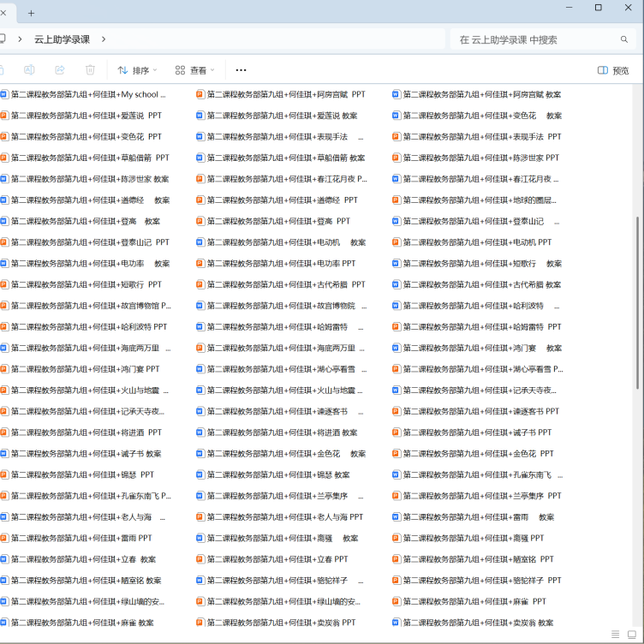Select the file name 短歌行 教案
This screenshot has height=644, width=644.
(x=482, y=263)
